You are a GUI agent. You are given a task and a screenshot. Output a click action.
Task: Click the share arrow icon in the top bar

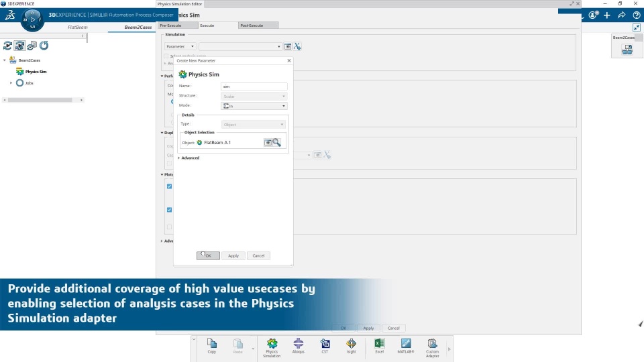coord(621,15)
